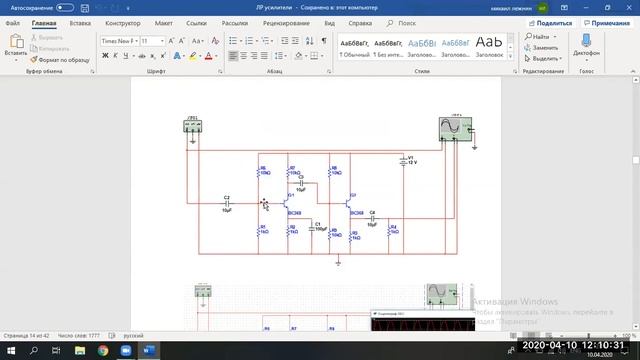Viewport: 640px width, 360px height.
Task: Open the Выделить select dropdown
Action: tap(544, 59)
